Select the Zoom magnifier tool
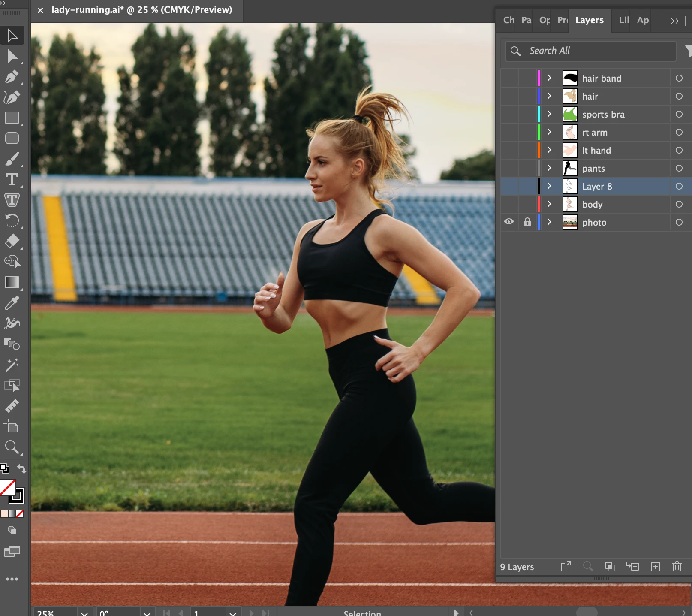Viewport: 692px width, 616px height. tap(12, 447)
